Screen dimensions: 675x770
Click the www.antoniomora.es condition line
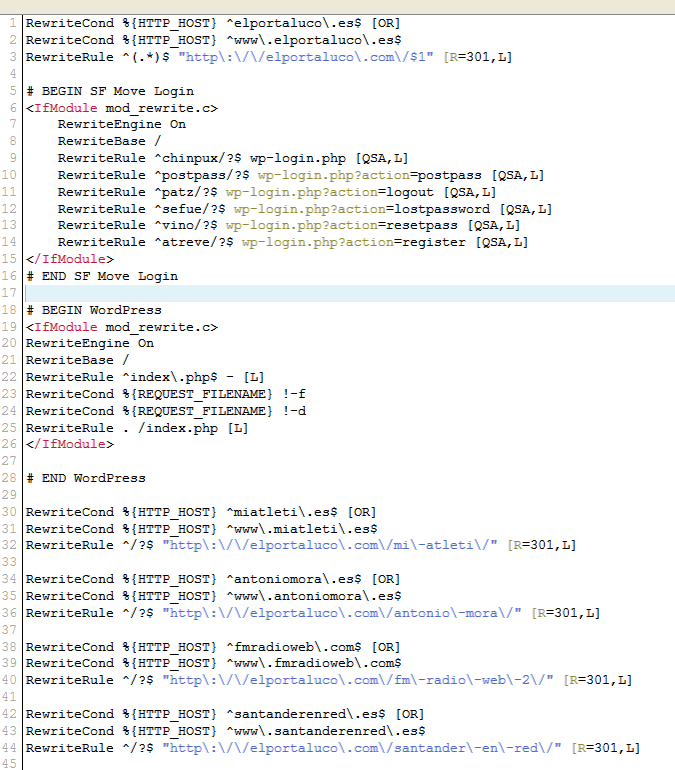pyautogui.click(x=214, y=596)
